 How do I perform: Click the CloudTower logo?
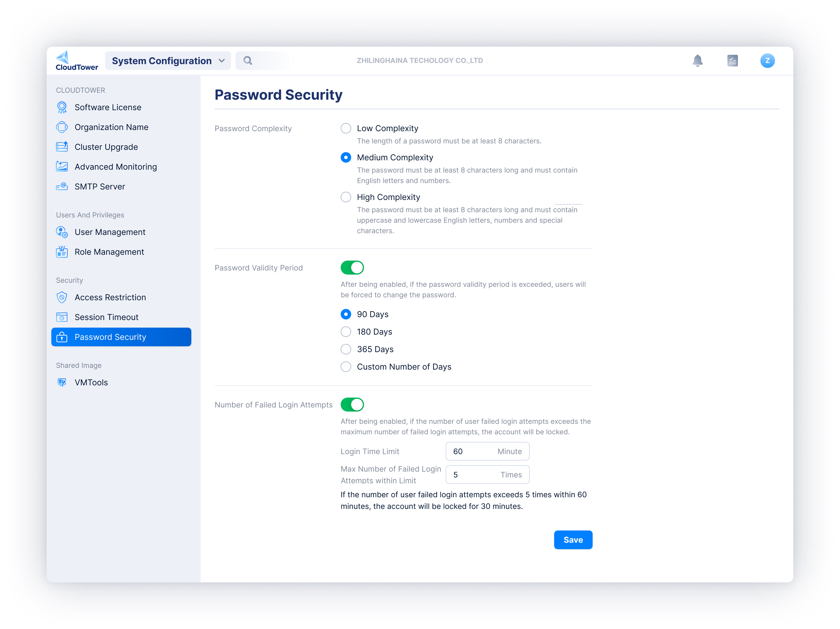click(77, 61)
